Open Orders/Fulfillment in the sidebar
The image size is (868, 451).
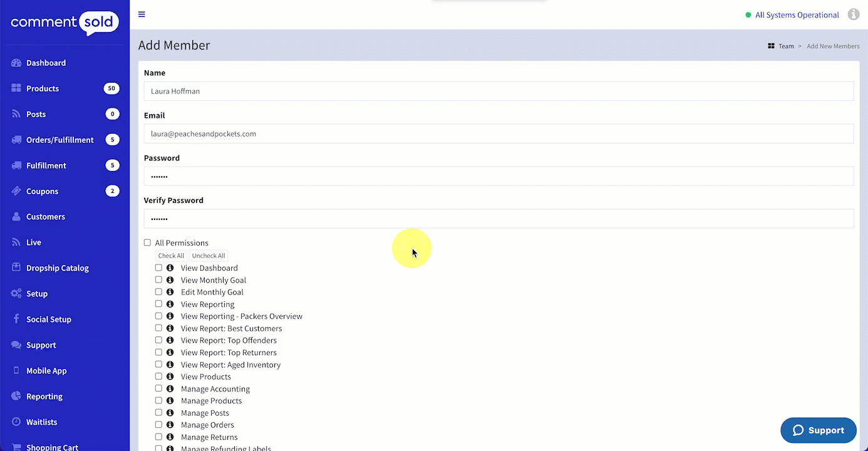tap(59, 140)
